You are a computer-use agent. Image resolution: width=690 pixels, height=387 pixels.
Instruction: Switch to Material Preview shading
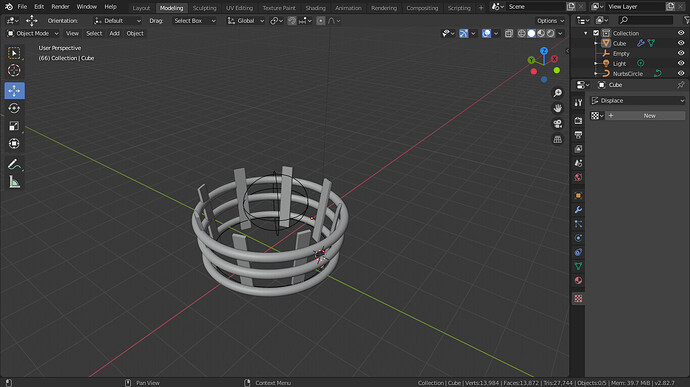[541, 33]
